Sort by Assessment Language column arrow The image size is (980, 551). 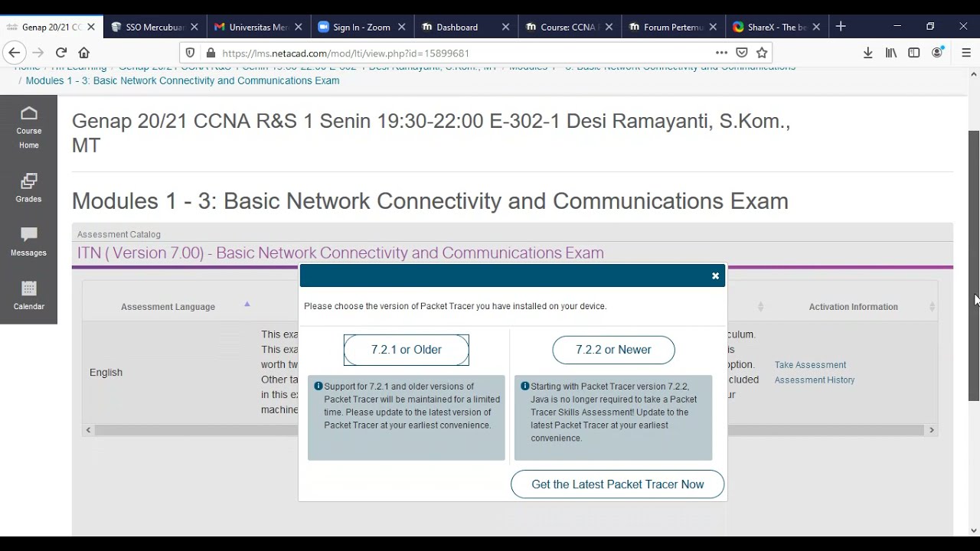(247, 305)
